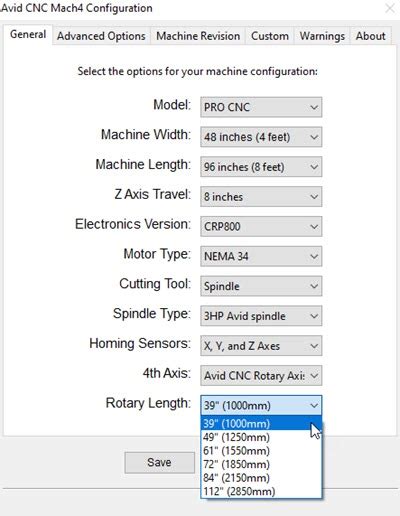The width and height of the screenshot is (400, 516).
Task: Go to the Warnings tab
Action: 322,36
